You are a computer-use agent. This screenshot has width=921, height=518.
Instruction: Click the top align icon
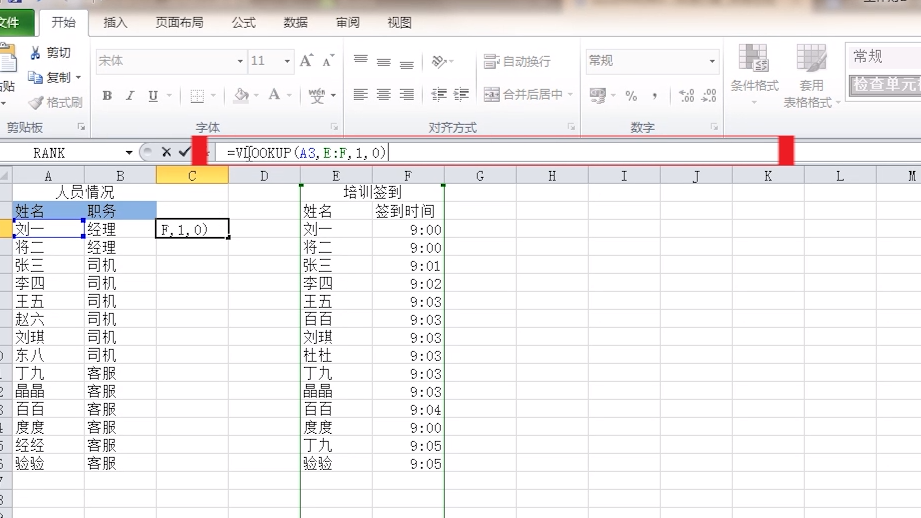pos(361,60)
